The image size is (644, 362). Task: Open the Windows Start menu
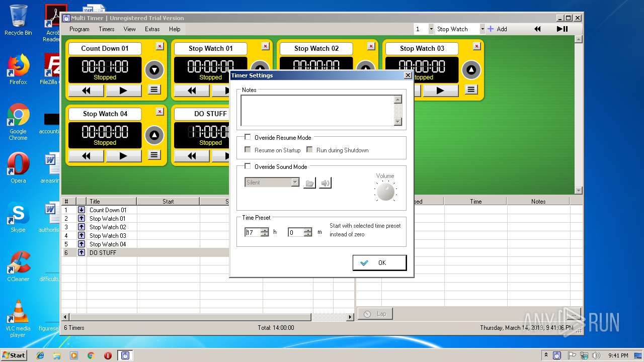tap(14, 355)
